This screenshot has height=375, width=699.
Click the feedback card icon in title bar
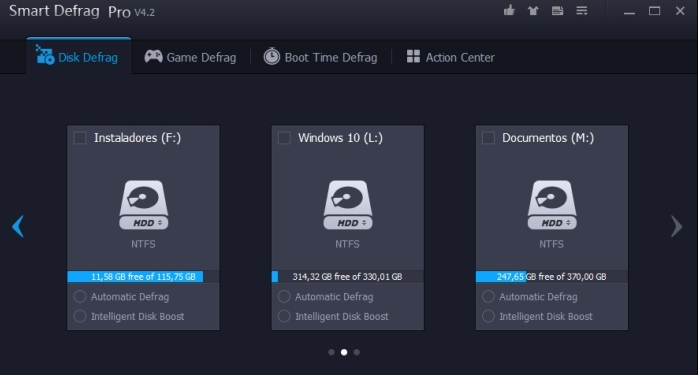(x=557, y=11)
